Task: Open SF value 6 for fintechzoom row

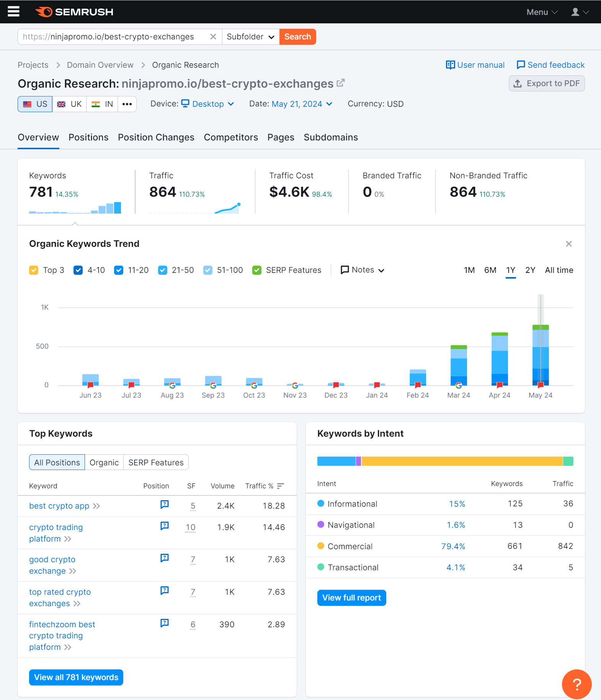Action: click(193, 625)
